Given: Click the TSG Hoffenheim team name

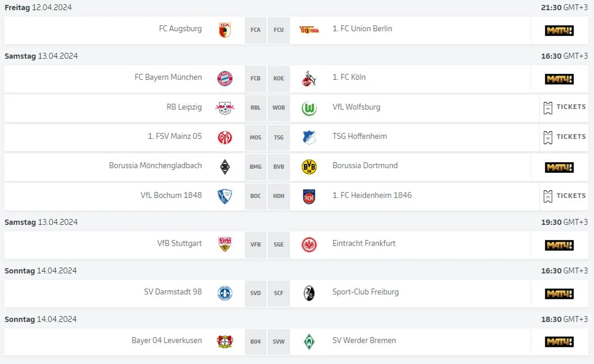Looking at the screenshot, I should [360, 136].
